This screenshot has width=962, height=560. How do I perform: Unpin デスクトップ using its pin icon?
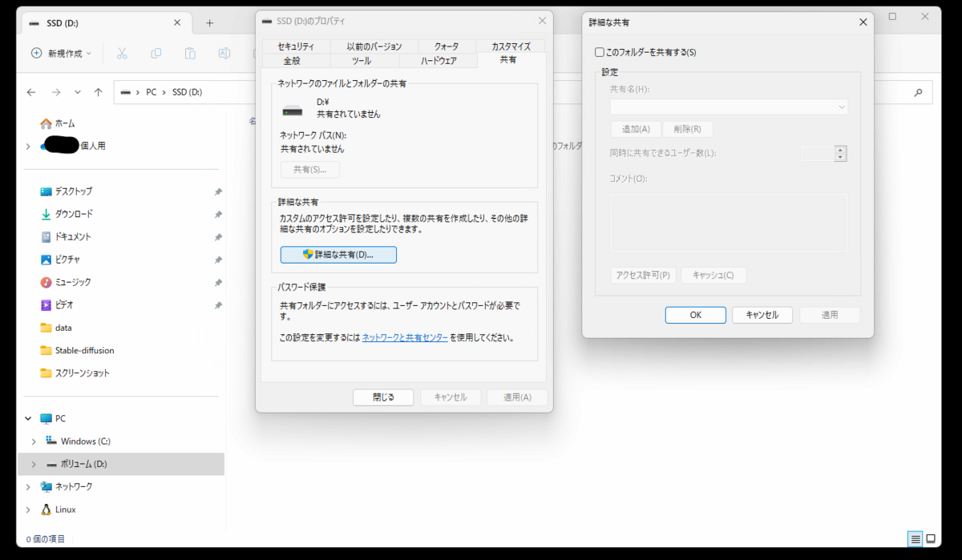click(x=218, y=192)
